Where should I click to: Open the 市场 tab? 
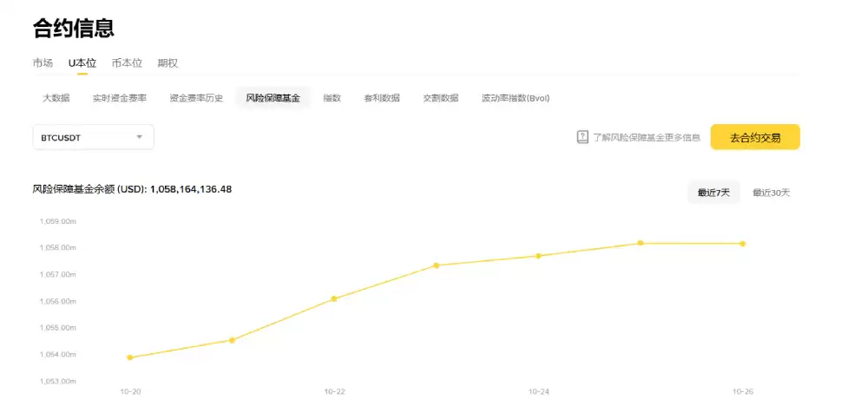pyautogui.click(x=43, y=63)
